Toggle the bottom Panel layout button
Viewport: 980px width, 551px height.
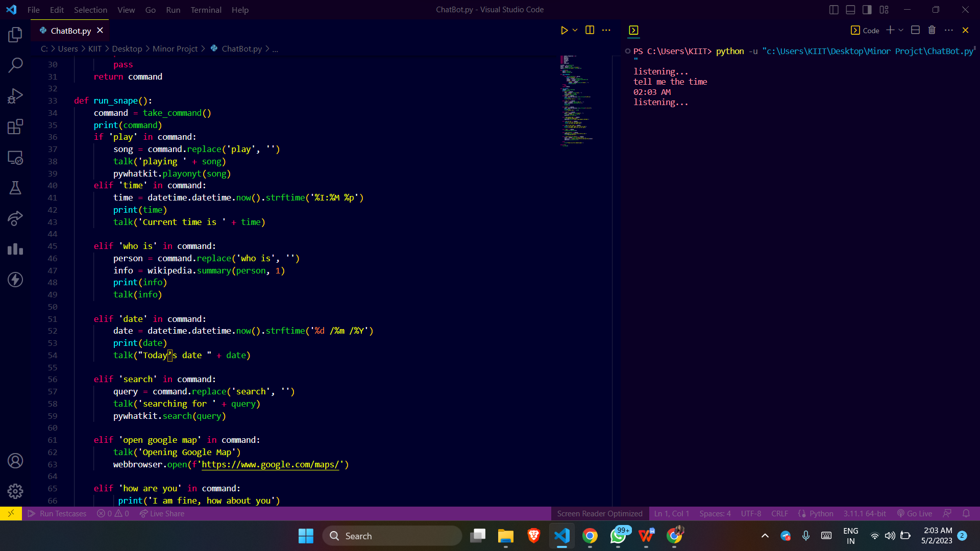850,10
